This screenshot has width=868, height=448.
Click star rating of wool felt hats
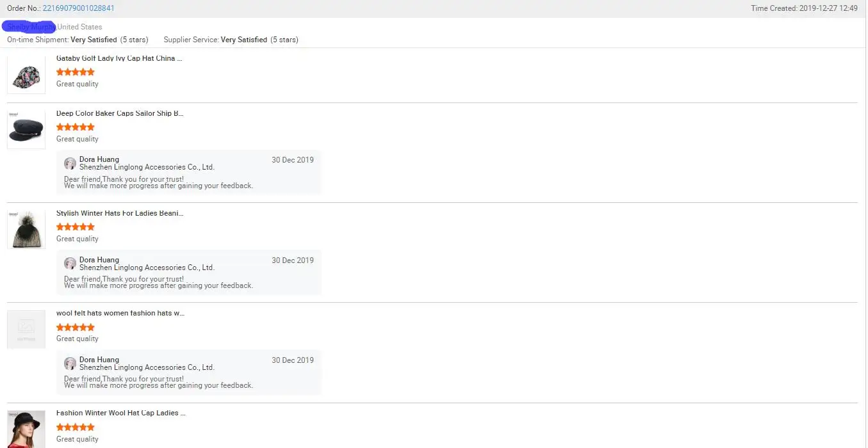(76, 327)
